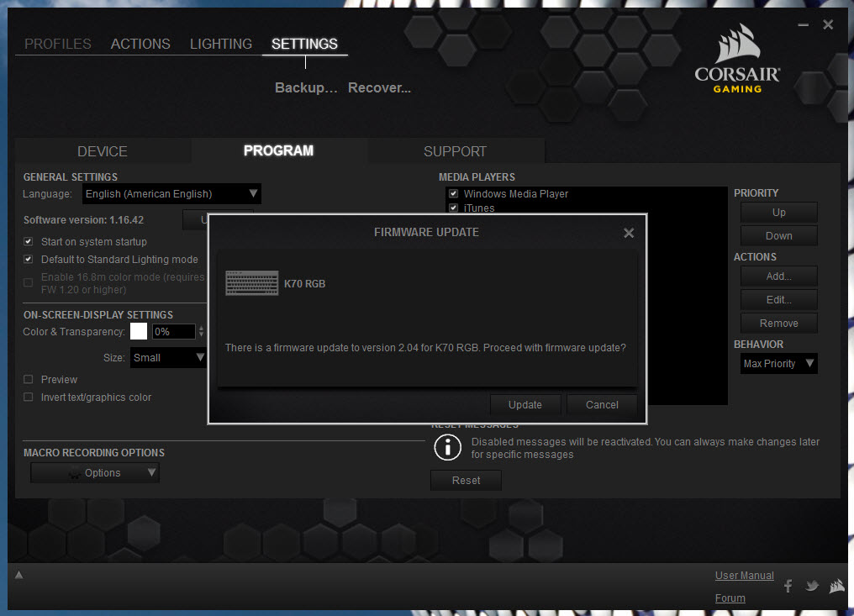The image size is (854, 616).
Task: Move media player priority Up
Action: 779,213
